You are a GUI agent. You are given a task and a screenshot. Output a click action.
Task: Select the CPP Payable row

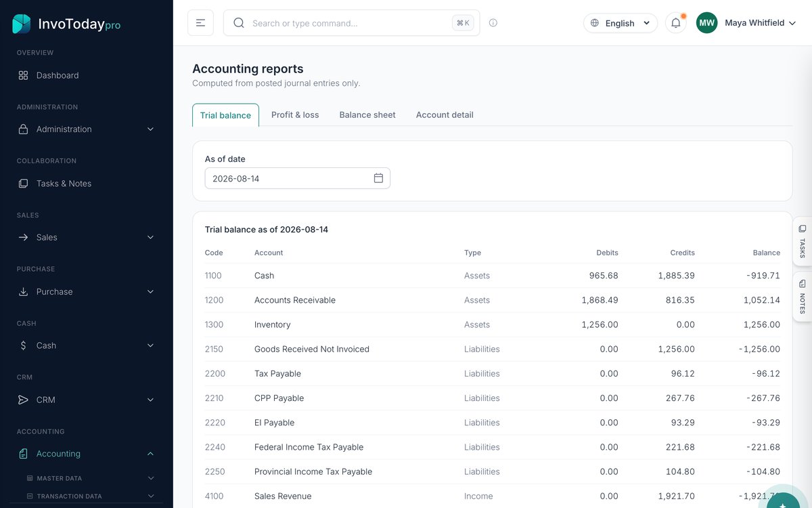tap(493, 398)
